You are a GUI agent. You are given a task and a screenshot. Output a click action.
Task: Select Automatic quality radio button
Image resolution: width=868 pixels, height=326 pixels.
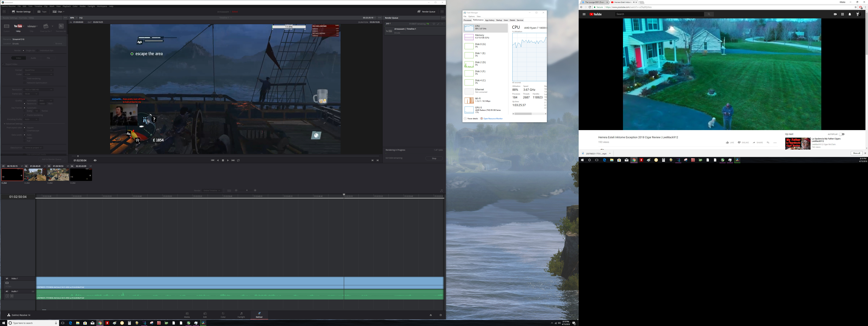point(24,101)
